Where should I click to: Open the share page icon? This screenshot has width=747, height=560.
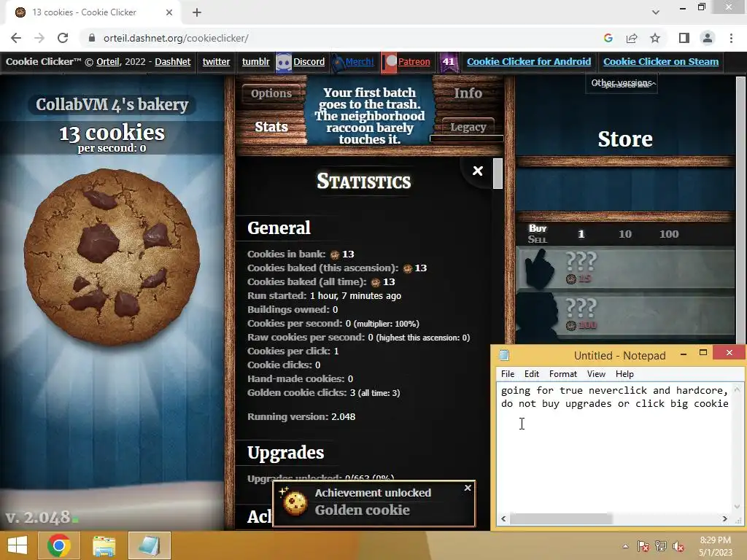click(x=632, y=38)
